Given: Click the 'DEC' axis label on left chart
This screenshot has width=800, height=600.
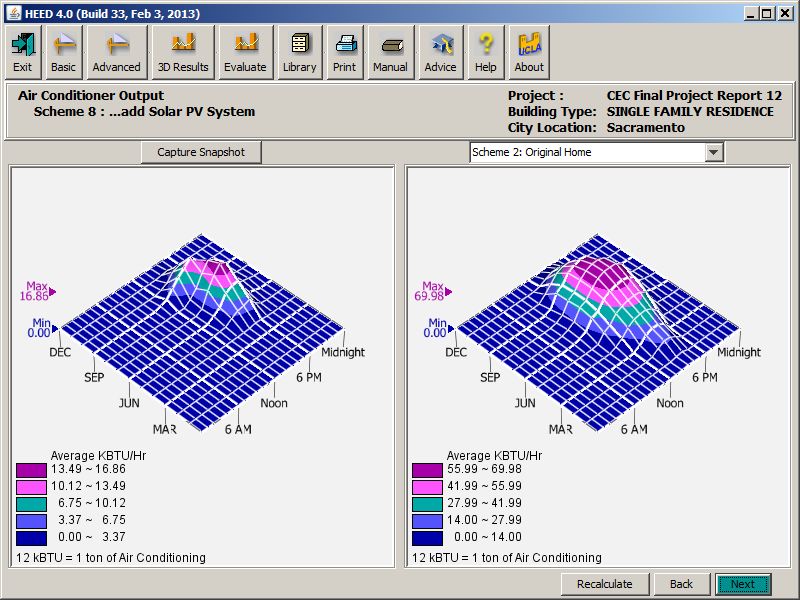Looking at the screenshot, I should 60,352.
